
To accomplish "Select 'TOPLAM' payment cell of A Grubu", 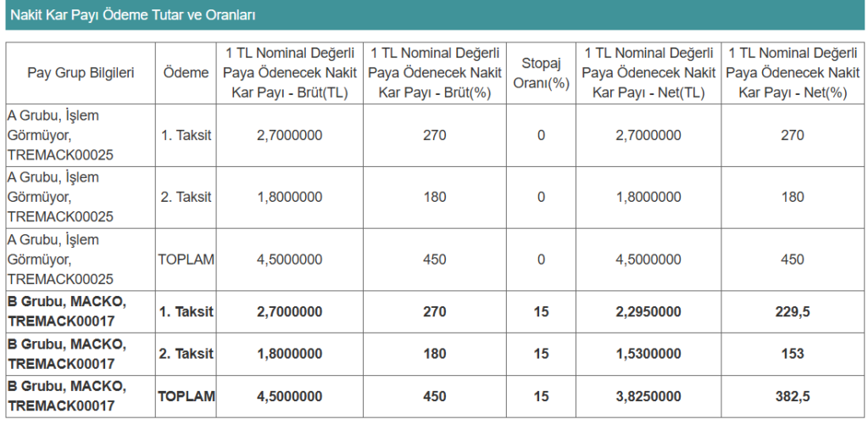I will pos(186,260).
